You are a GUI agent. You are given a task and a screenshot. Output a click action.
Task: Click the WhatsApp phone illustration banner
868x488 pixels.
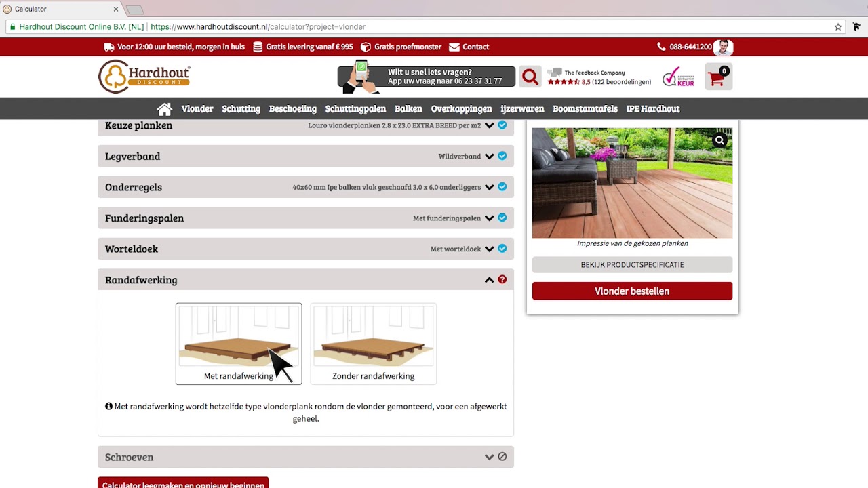pyautogui.click(x=427, y=77)
